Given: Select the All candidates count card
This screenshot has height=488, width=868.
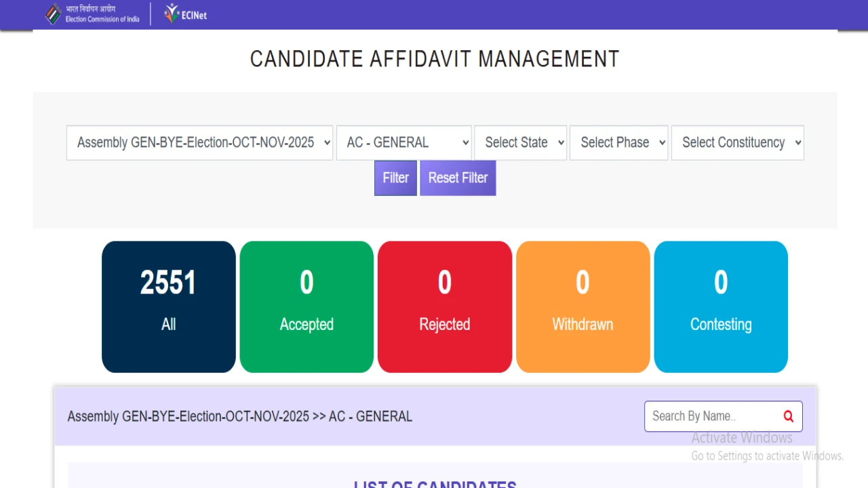Looking at the screenshot, I should [x=168, y=306].
